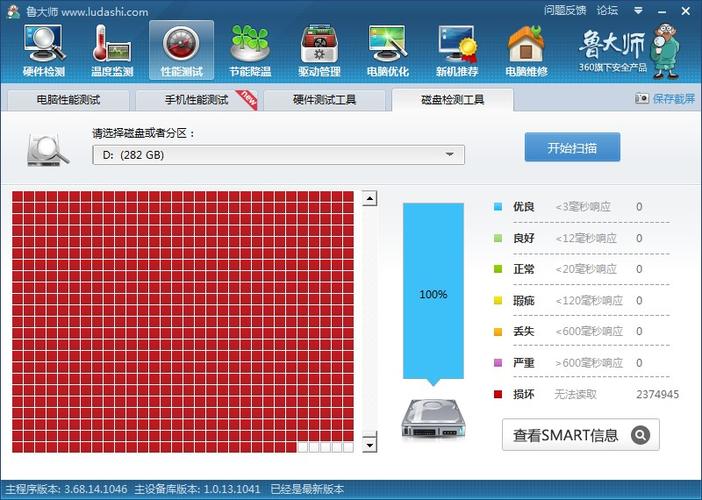This screenshot has height=500, width=702.
Task: Click the hard drive icon below progress bar
Action: 433,419
